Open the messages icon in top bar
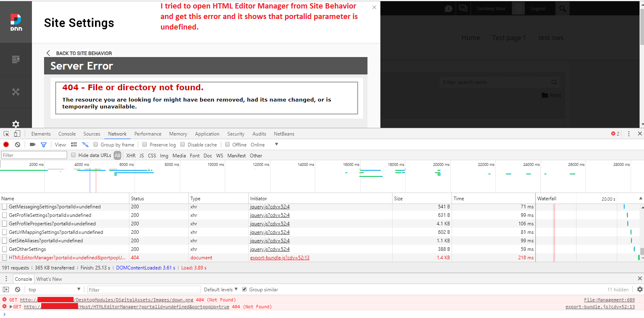This screenshot has height=318, width=644. tap(463, 8)
